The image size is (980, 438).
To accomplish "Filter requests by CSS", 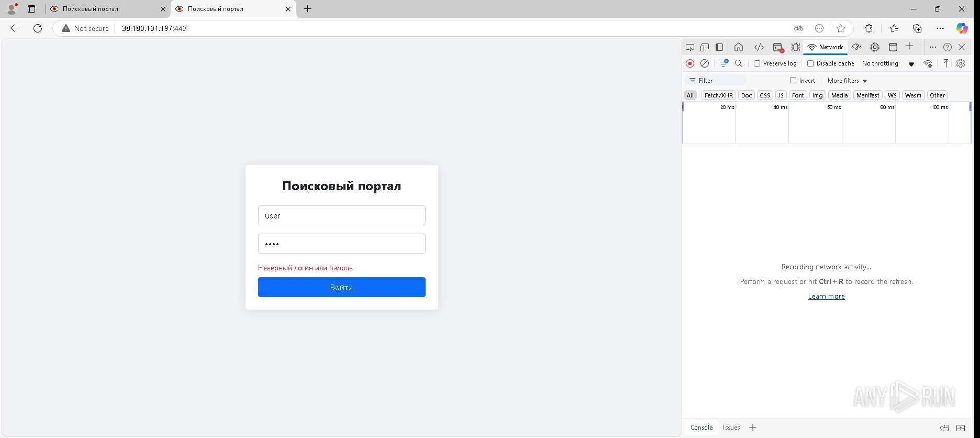I will click(765, 95).
